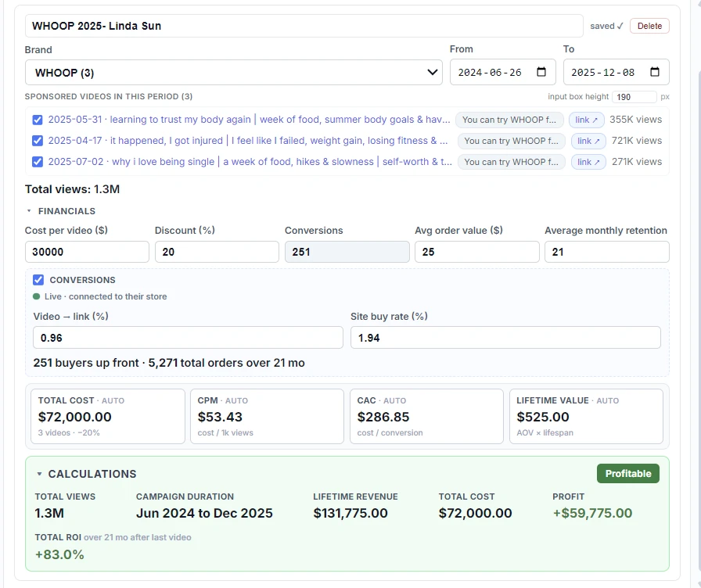Click the Conversions field 251
This screenshot has width=701, height=588.
347,252
